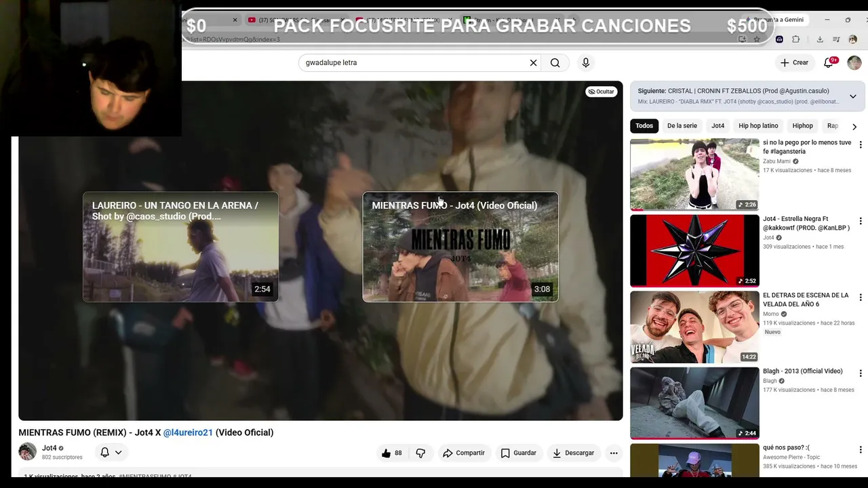Screen dimensions: 868x488
Task: Open title 'qué nos paso? :('
Action: coord(786,447)
